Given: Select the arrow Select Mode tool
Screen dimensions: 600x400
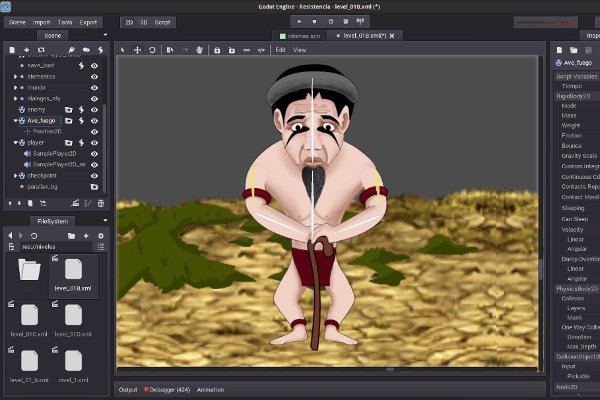Looking at the screenshot, I should pyautogui.click(x=123, y=50).
